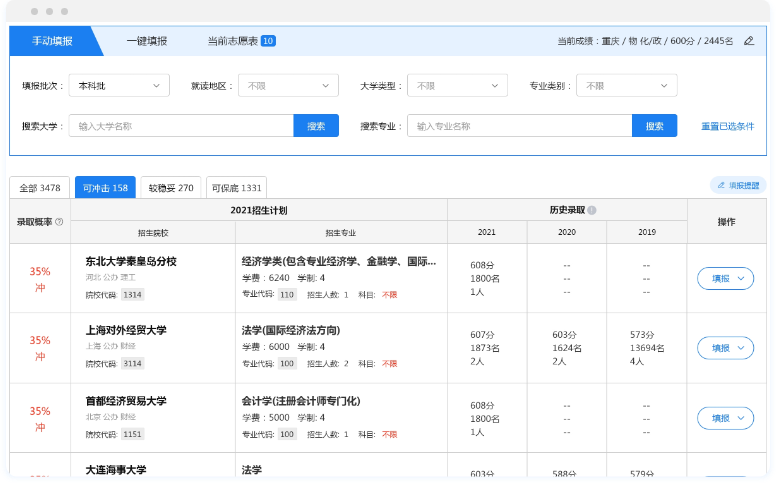The image size is (776, 486).
Task: Select the 较稳妥 270 filter tab
Action: click(171, 188)
